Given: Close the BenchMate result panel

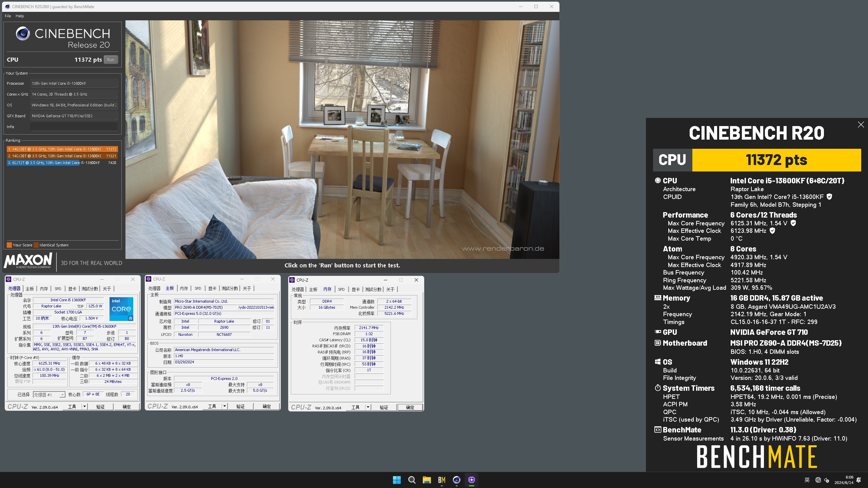Looking at the screenshot, I should [x=861, y=125].
